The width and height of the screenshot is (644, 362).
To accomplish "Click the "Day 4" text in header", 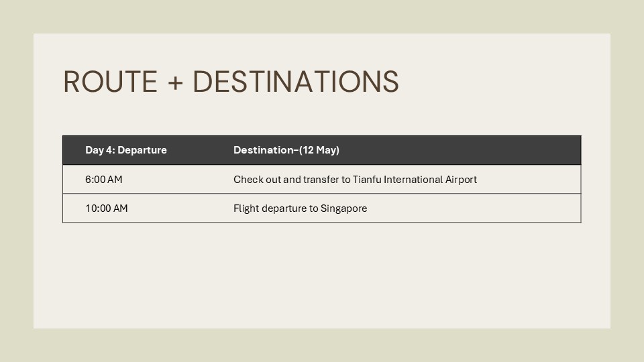I will pos(99,150).
